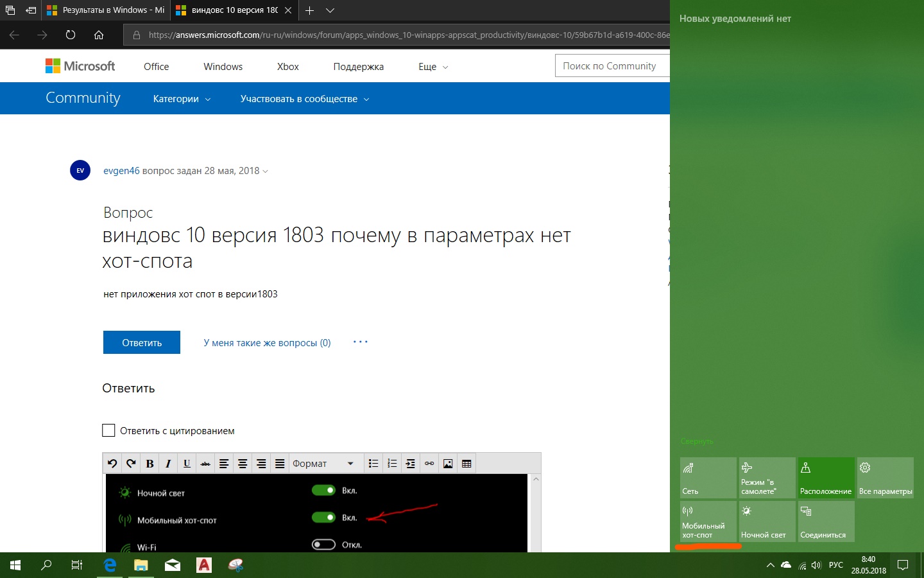Insert a table into the reply
Image resolution: width=924 pixels, height=578 pixels.
pos(466,464)
